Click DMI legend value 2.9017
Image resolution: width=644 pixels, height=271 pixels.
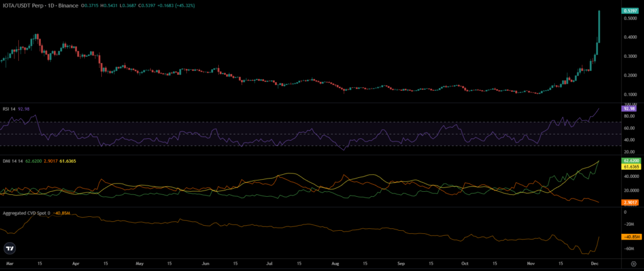pos(49,162)
